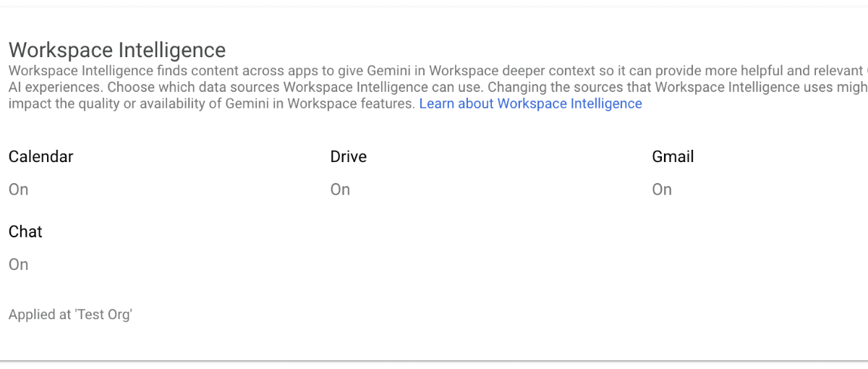
Task: Click the 'Changing the sources' sentence
Action: pyautogui.click(x=651, y=88)
